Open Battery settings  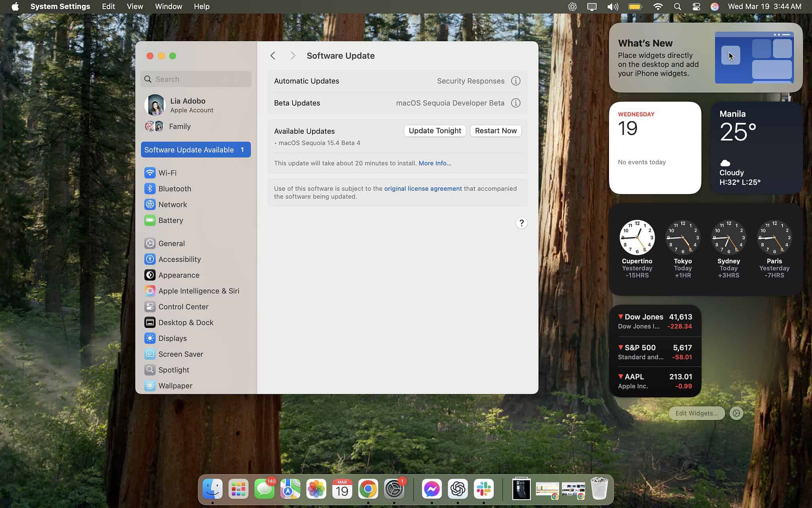(170, 220)
